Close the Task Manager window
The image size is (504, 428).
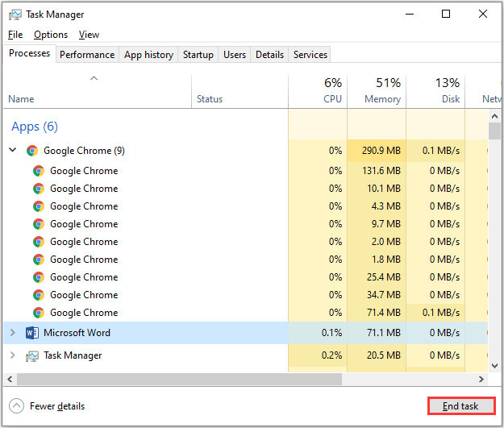coord(483,15)
